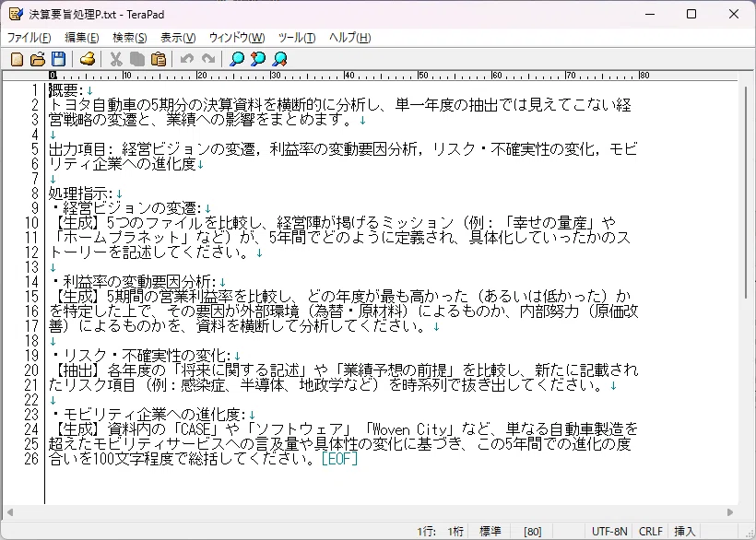
Task: Click the 標準 mode status entry
Action: [490, 532]
